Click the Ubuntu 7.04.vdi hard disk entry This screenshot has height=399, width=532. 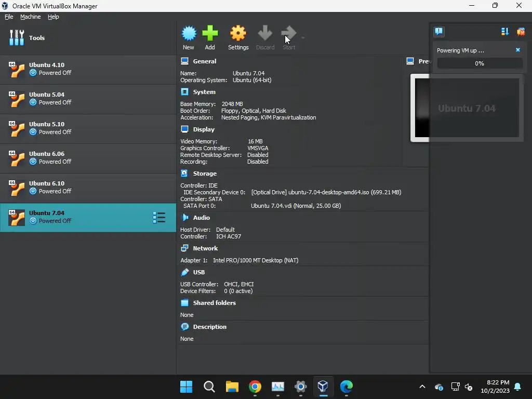pos(296,206)
